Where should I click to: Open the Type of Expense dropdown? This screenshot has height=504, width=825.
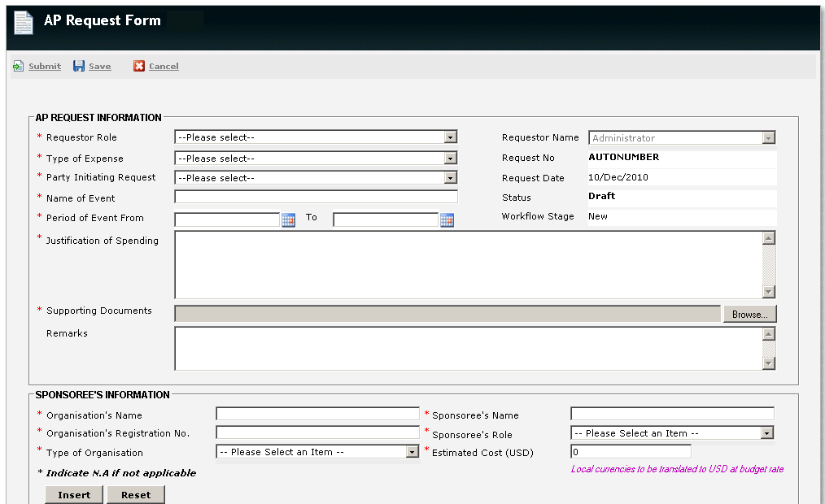coord(316,159)
